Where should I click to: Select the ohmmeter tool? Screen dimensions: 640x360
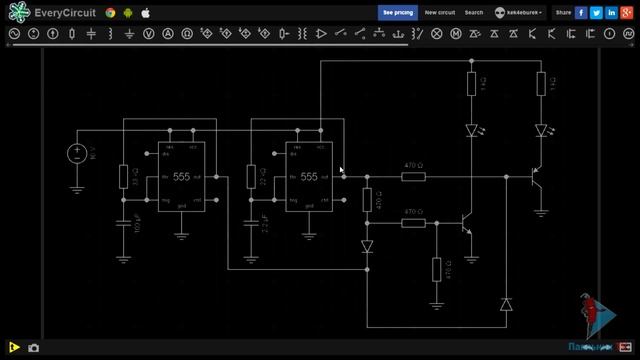187,33
